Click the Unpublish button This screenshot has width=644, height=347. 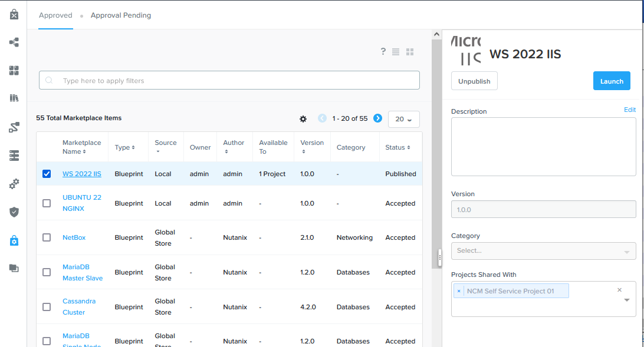coord(474,81)
